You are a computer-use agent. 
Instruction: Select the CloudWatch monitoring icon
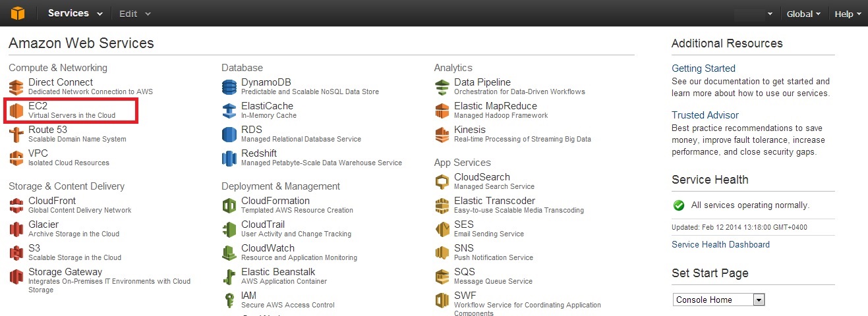pos(229,253)
